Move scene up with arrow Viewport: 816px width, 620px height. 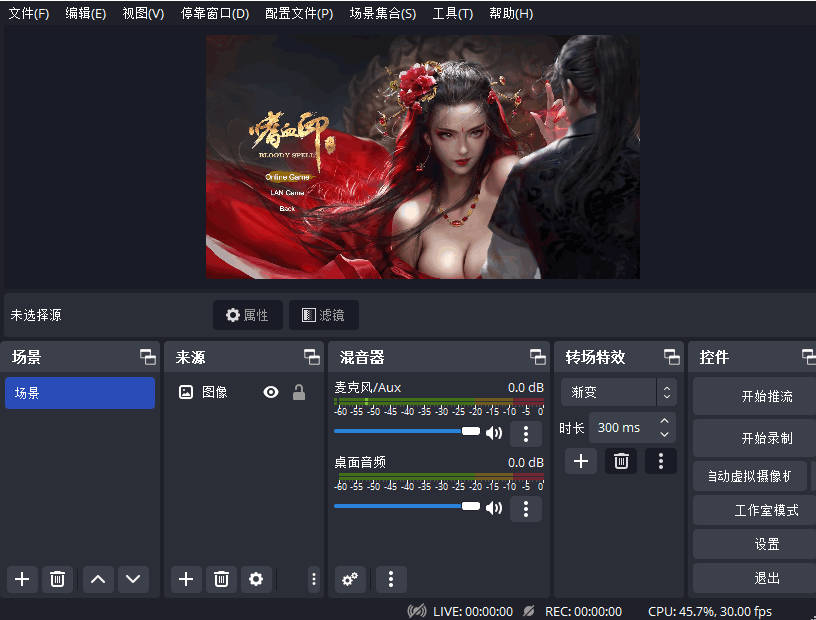tap(98, 579)
